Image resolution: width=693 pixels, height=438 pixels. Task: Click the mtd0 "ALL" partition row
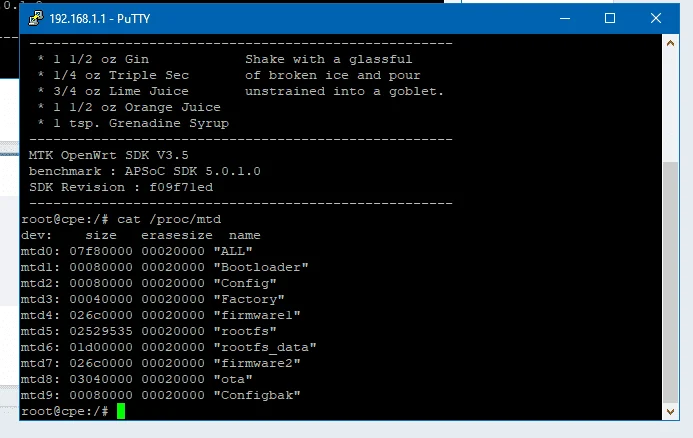pyautogui.click(x=137, y=251)
